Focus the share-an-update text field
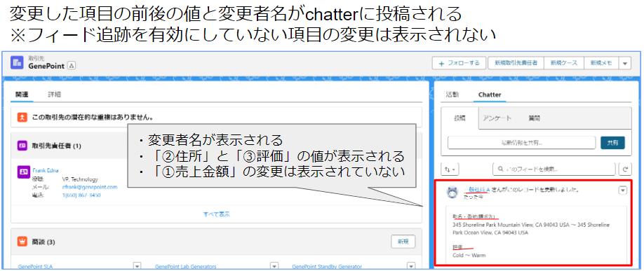This screenshot has width=644, height=271. click(x=522, y=143)
